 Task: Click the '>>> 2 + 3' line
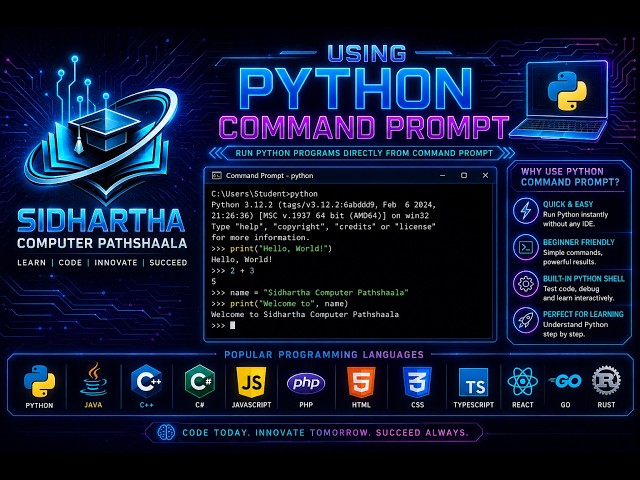coord(233,271)
